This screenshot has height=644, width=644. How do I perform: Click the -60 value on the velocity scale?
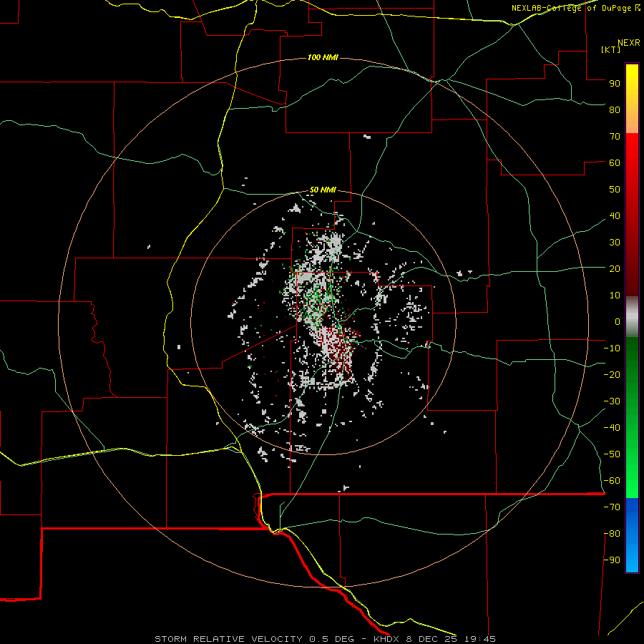pyautogui.click(x=612, y=481)
